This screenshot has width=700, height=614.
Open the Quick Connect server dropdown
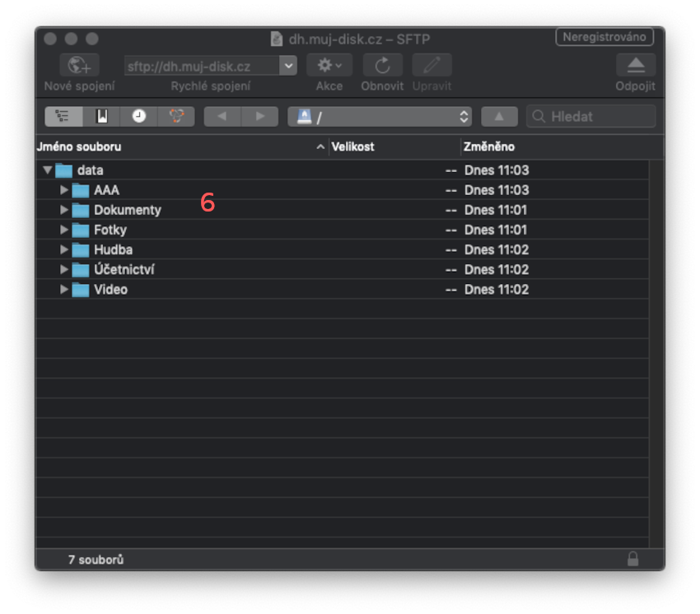point(287,66)
